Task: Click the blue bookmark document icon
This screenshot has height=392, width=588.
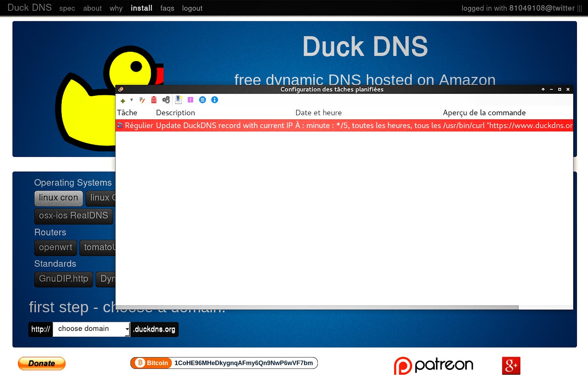Action: click(x=179, y=100)
